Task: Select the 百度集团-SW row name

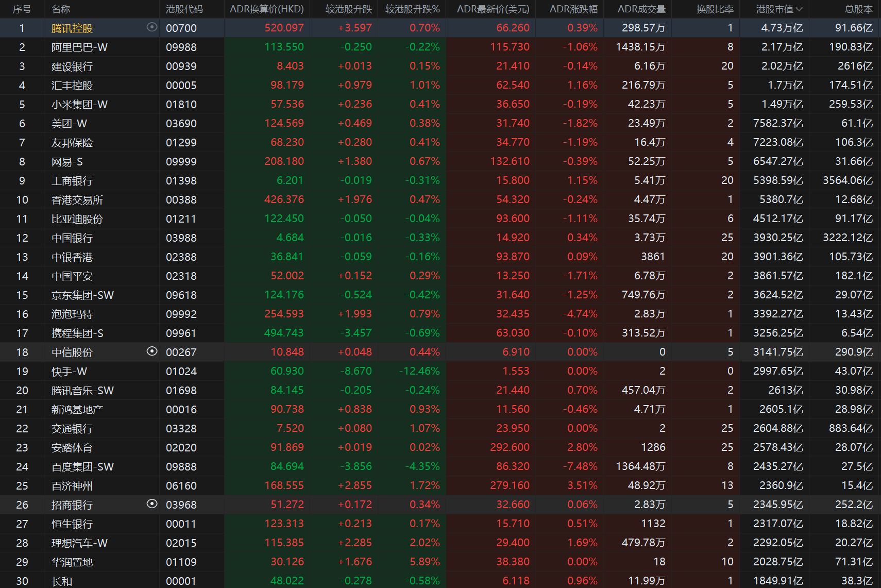Action: [82, 467]
